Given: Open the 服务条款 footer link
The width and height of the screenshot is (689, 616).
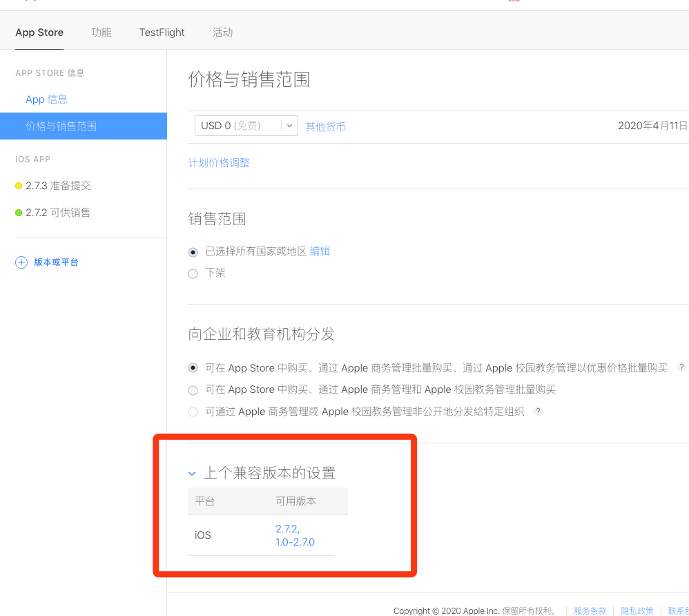Looking at the screenshot, I should 590,610.
